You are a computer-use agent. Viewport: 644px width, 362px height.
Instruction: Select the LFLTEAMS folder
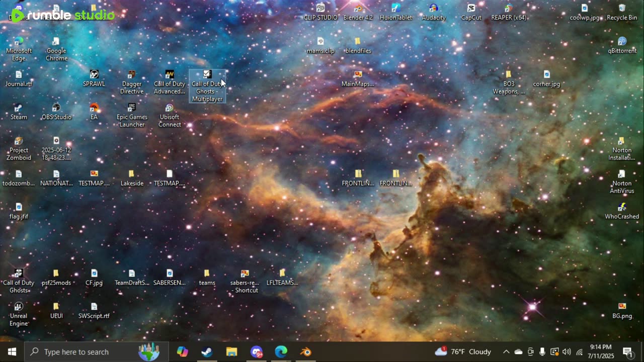click(282, 278)
